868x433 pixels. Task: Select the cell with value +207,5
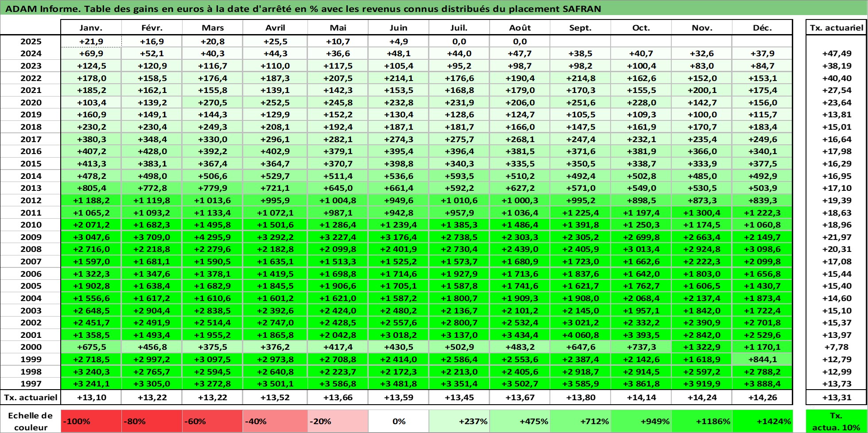(x=338, y=78)
